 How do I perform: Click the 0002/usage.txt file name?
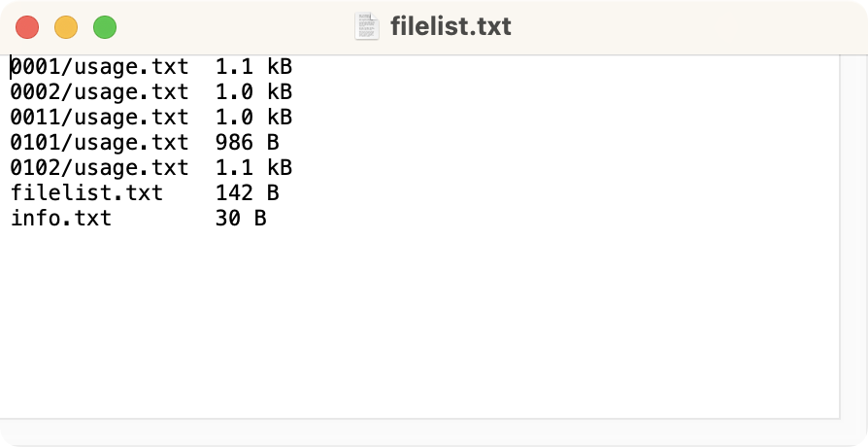(x=99, y=92)
